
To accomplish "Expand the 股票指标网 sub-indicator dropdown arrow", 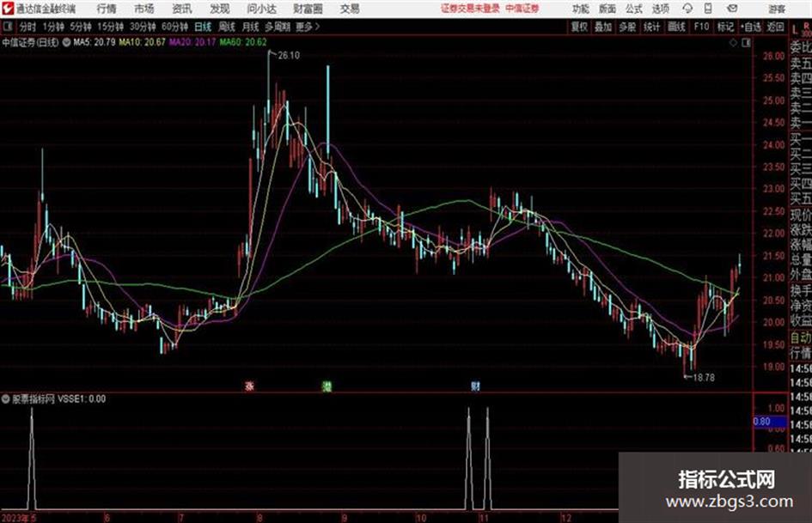I will 5,398.
